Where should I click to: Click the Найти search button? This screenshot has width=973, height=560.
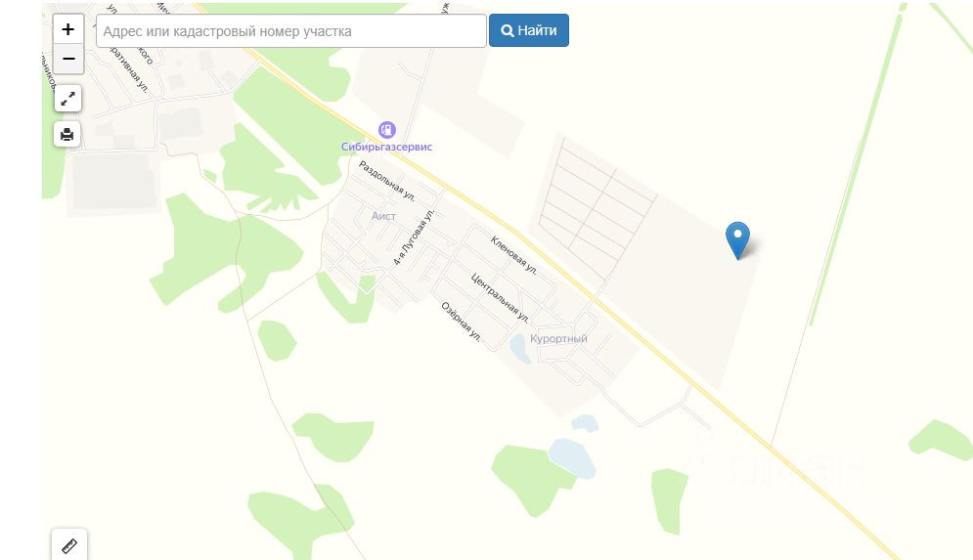click(529, 30)
